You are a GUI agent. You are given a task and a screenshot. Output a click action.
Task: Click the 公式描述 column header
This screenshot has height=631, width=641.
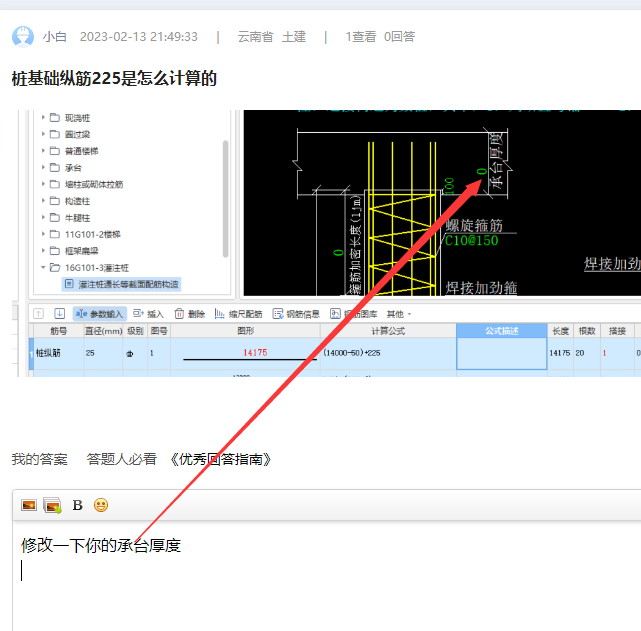pyautogui.click(x=502, y=331)
